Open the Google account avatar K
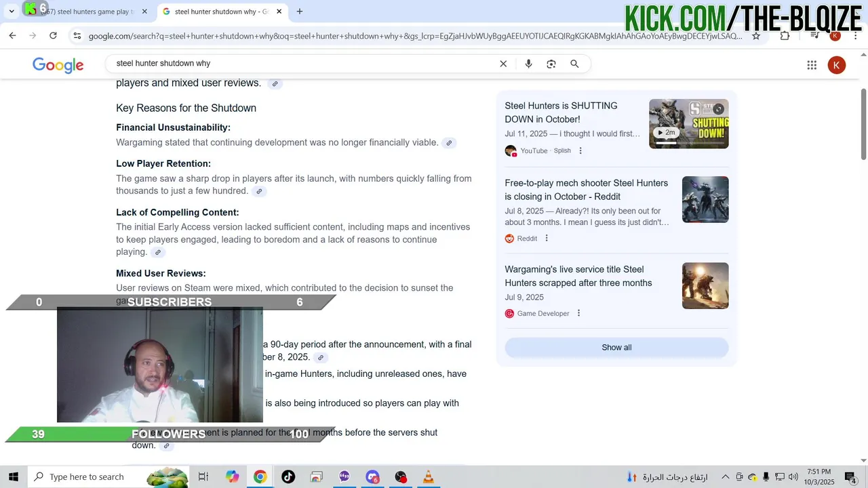This screenshot has width=868, height=488. (x=837, y=65)
